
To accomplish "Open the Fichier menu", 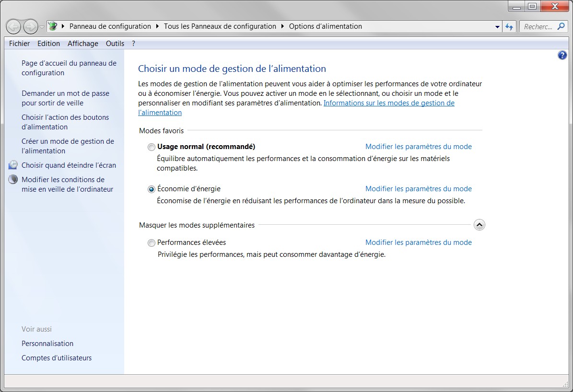I will coord(19,44).
